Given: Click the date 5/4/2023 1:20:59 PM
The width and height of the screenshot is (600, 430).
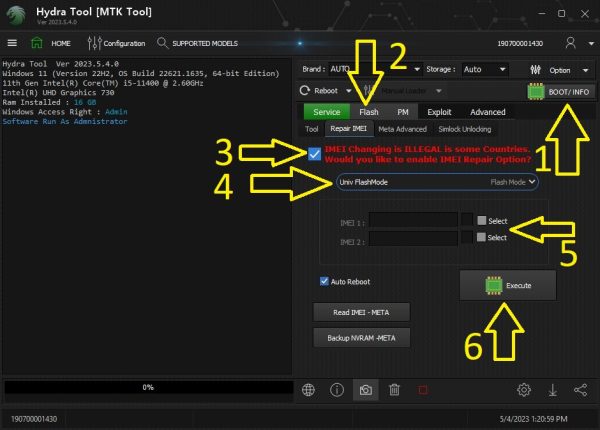Looking at the screenshot, I should coord(533,419).
